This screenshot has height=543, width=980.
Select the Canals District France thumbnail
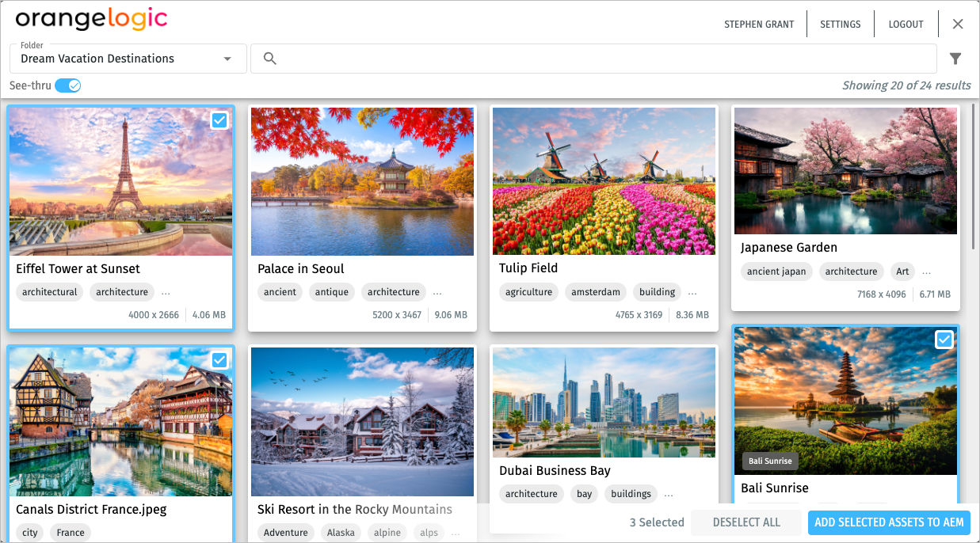[x=120, y=422]
